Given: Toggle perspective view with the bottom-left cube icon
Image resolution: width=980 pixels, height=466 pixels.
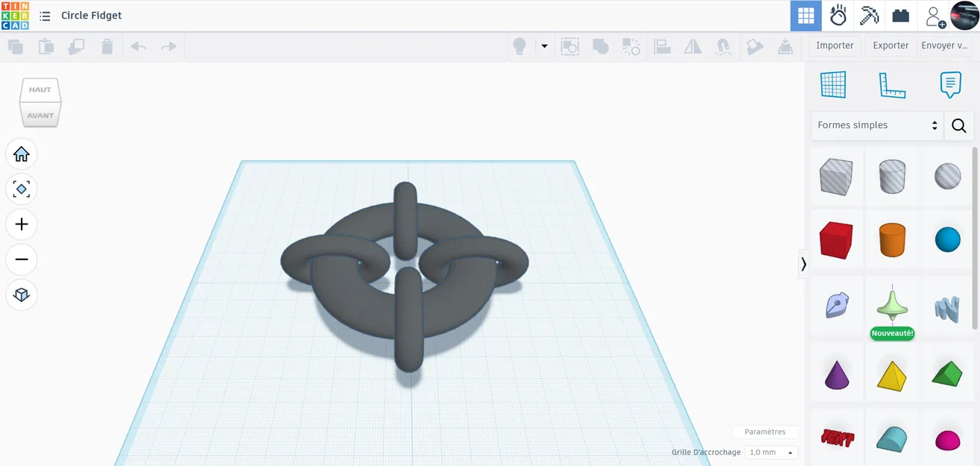Looking at the screenshot, I should click(x=22, y=295).
